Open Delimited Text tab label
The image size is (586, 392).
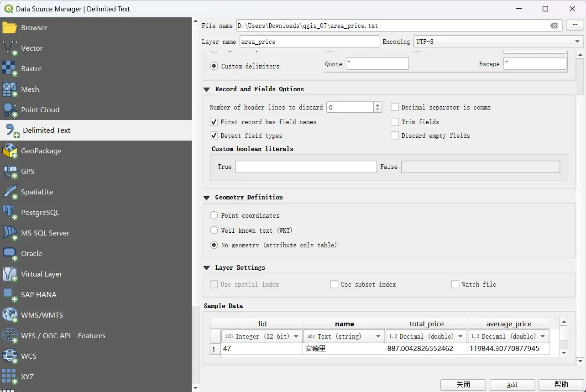[x=47, y=131]
